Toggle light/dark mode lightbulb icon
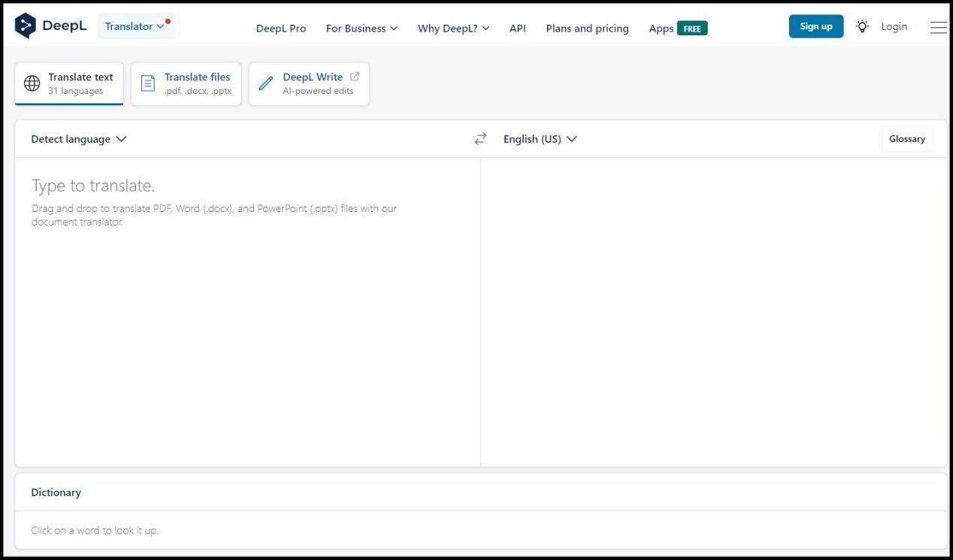This screenshot has width=953, height=560. pyautogui.click(x=862, y=26)
